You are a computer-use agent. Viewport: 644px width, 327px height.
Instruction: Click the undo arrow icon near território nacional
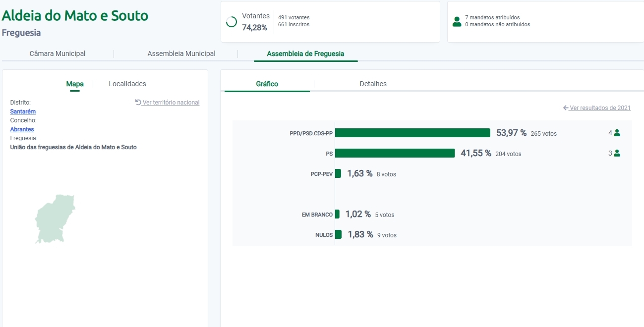138,103
